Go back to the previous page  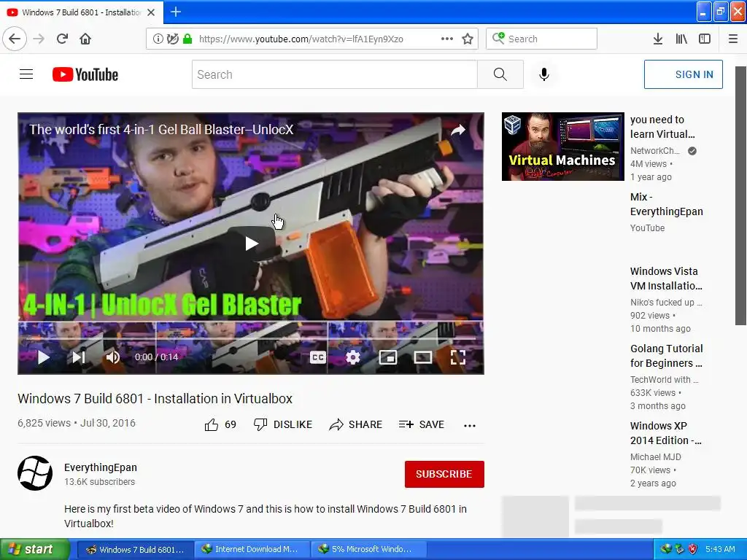[x=15, y=39]
